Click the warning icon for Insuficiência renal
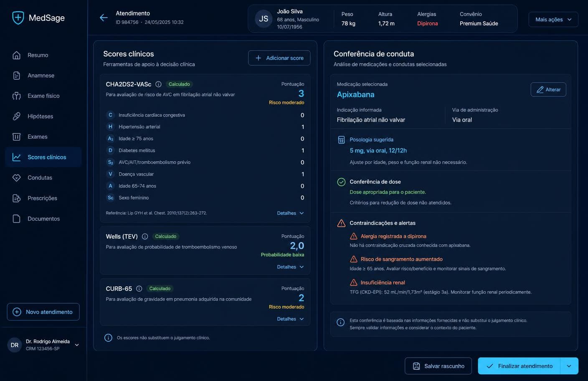This screenshot has height=381, width=588. tap(353, 282)
